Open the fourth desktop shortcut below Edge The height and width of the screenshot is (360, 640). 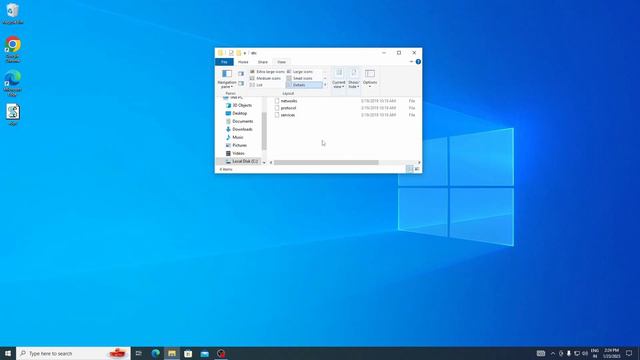pyautogui.click(x=13, y=115)
